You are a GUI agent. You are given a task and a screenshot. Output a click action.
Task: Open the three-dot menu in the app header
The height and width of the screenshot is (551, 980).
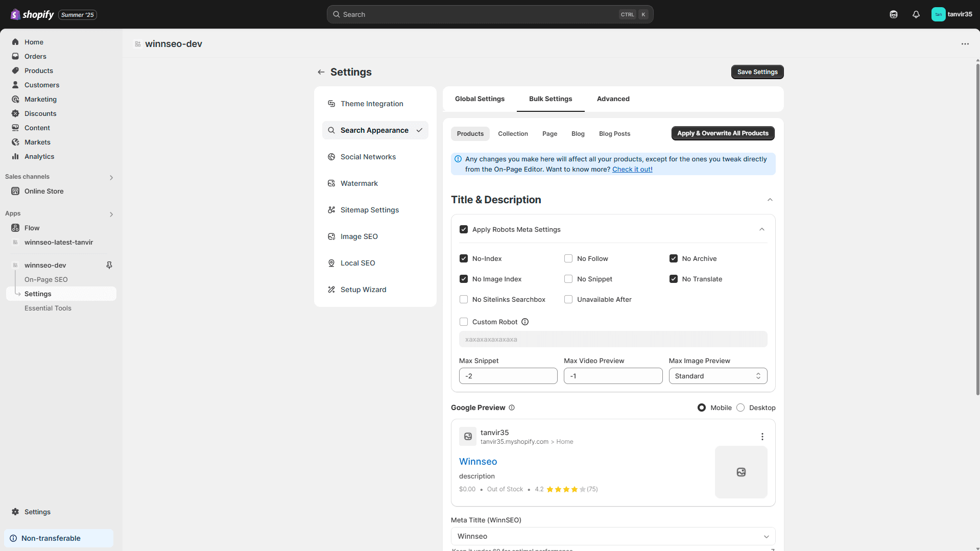pos(965,44)
